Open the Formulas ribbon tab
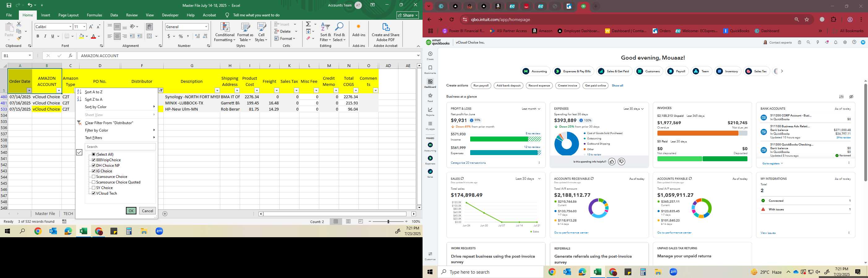This screenshot has height=278, width=868. pyautogui.click(x=94, y=15)
